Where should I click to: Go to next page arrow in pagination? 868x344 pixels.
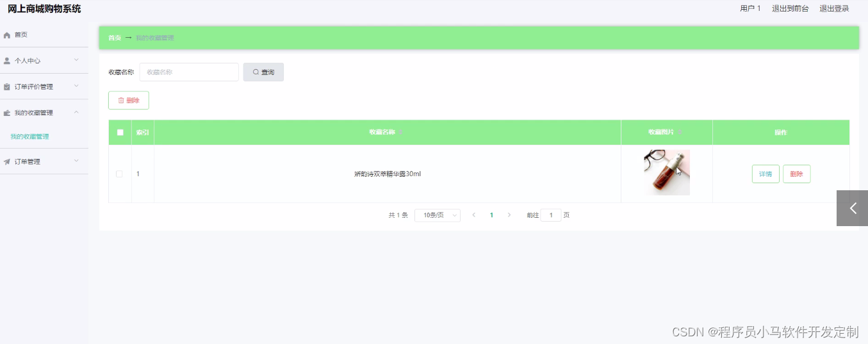tap(509, 215)
